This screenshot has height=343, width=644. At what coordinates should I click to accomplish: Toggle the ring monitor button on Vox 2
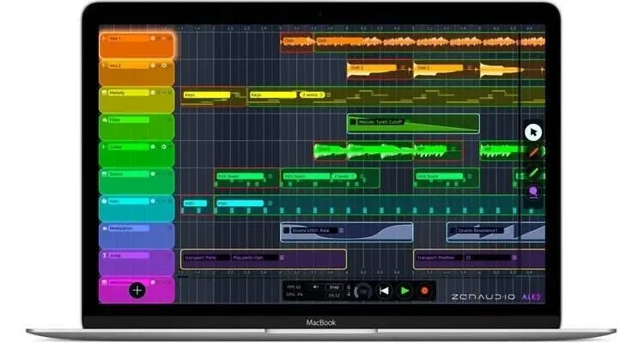164,65
